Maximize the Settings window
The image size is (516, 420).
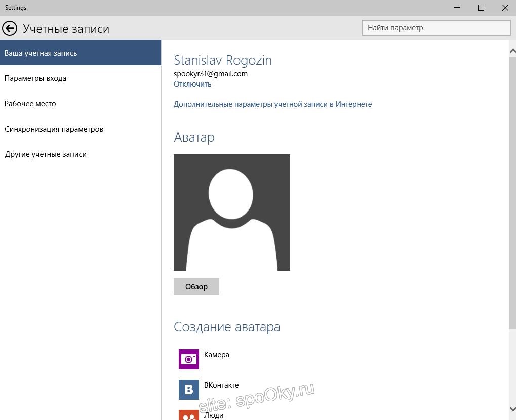[481, 8]
